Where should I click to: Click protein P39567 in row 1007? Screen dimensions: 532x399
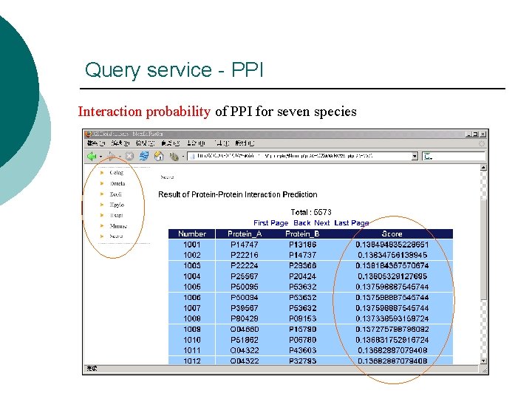(245, 308)
